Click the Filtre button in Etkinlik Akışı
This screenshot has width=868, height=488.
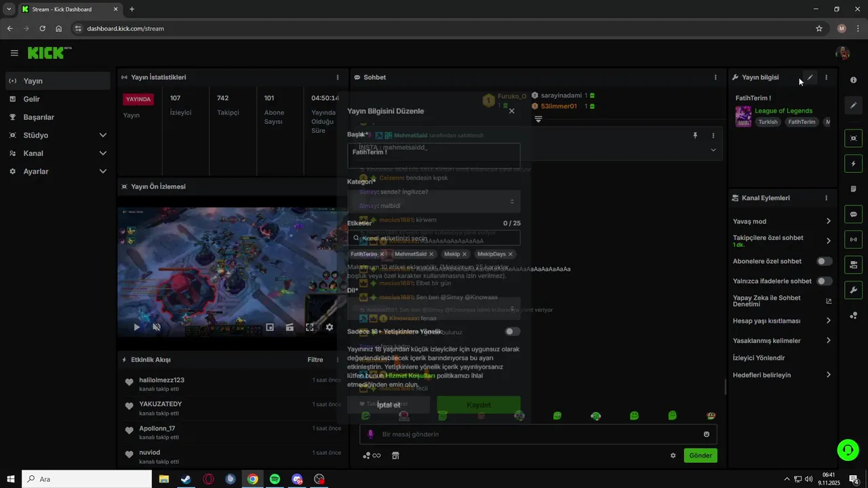coord(315,360)
